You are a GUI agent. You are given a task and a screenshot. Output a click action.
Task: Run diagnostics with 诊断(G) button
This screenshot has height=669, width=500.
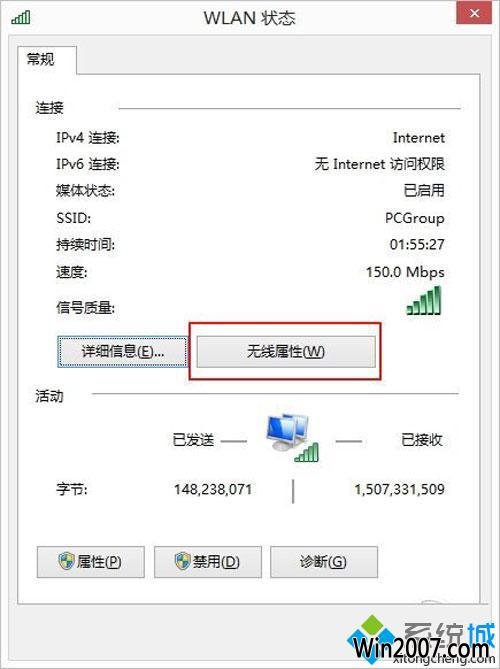pos(324,562)
